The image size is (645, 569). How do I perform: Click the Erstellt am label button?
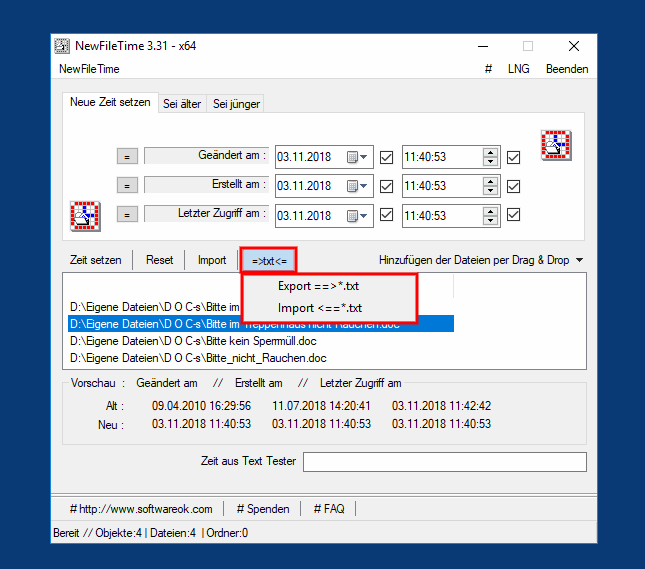[206, 185]
